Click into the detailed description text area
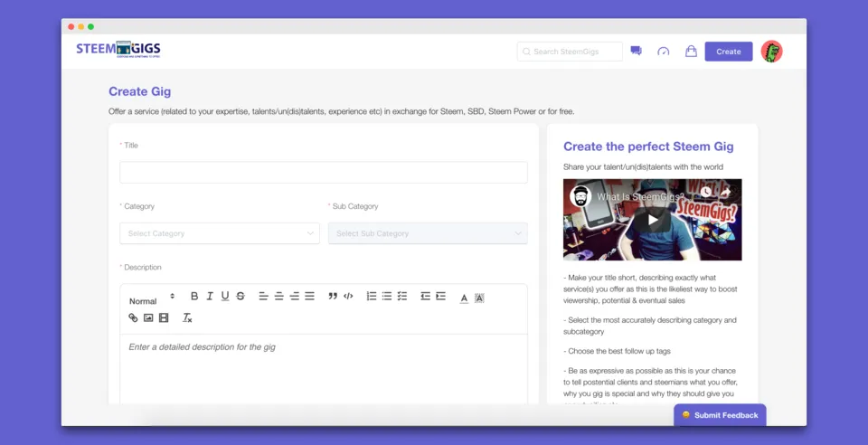 point(324,369)
